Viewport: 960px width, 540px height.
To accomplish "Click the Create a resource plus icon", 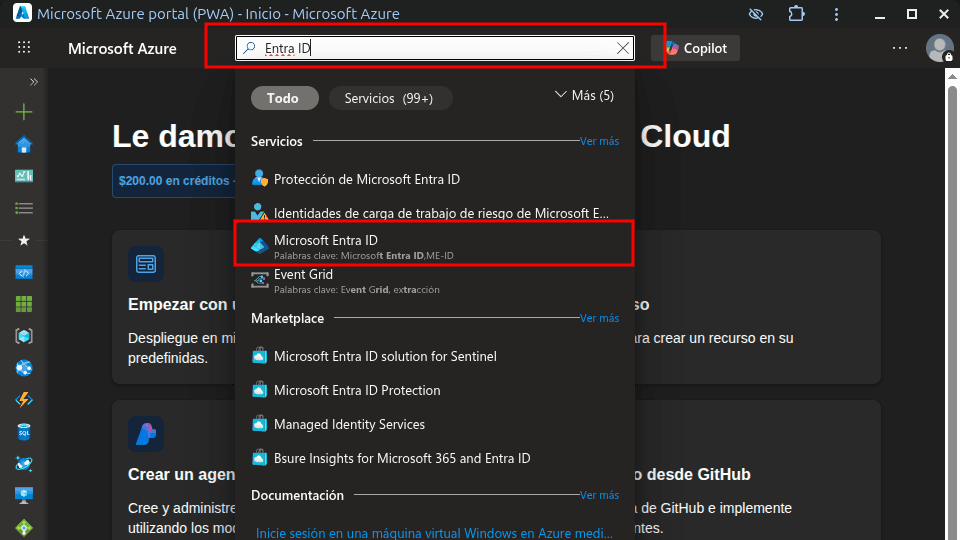I will pyautogui.click(x=24, y=112).
